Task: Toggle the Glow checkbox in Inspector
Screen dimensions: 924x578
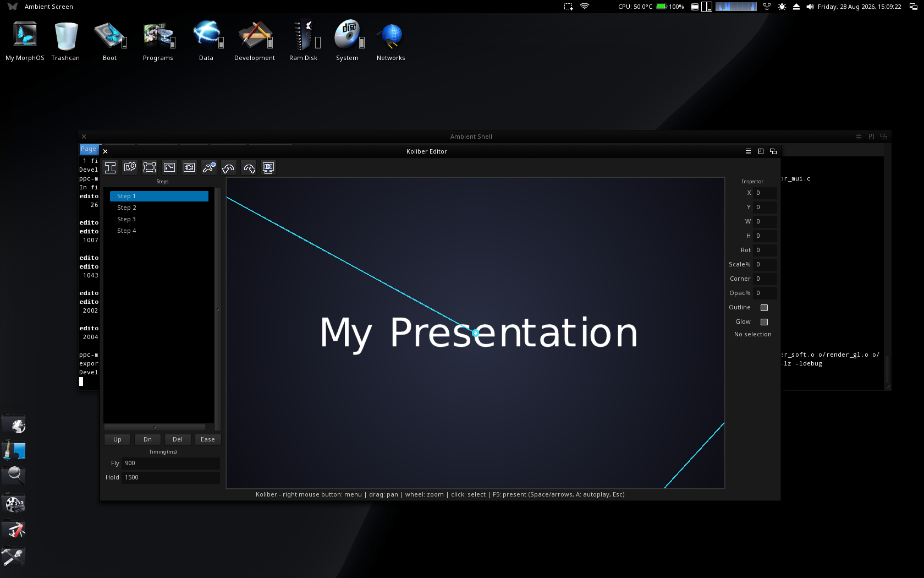Action: [764, 322]
